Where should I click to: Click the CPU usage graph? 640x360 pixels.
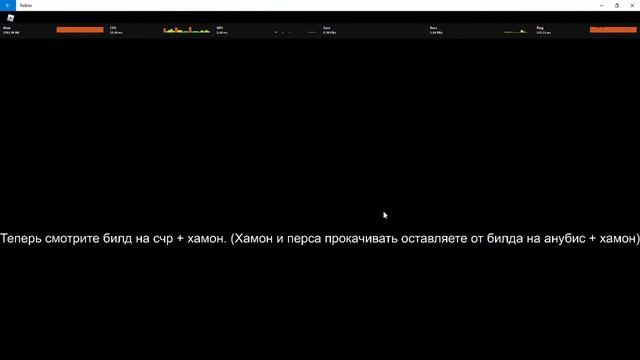[x=187, y=30]
